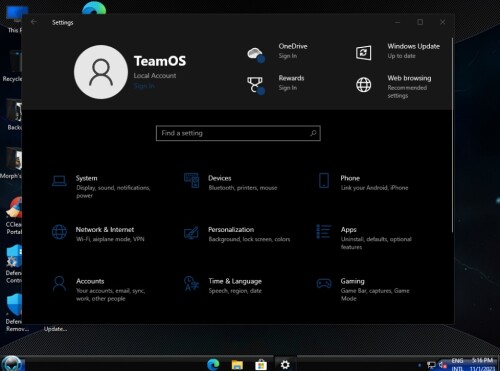The width and height of the screenshot is (500, 371).
Task: Select the CCleaner Portable desktop icon
Action: point(13,215)
